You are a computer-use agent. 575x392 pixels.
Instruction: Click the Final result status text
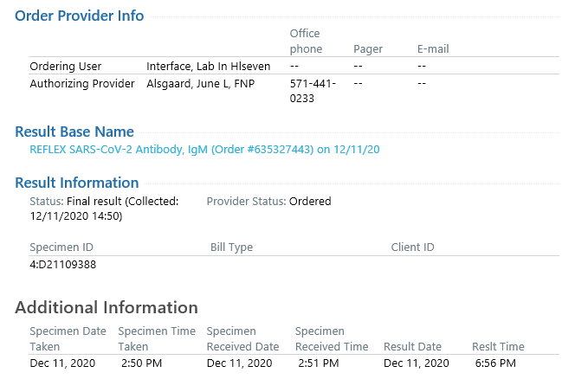pos(94,202)
